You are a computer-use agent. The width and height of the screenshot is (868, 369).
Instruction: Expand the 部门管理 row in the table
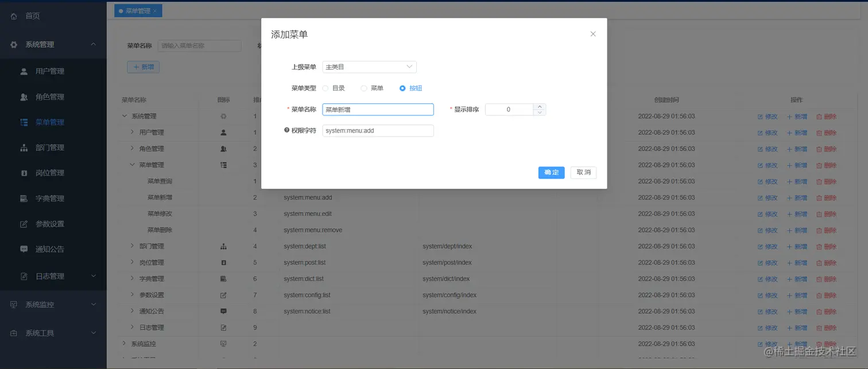tap(132, 246)
